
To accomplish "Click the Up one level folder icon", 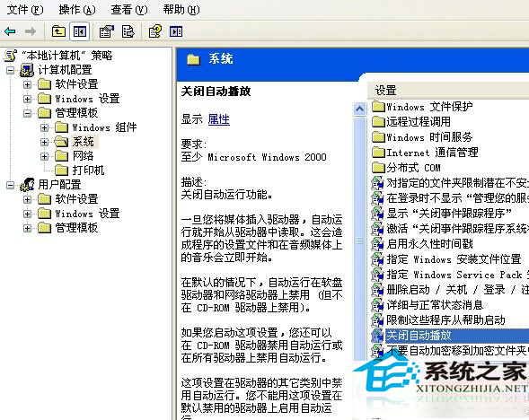I will (x=58, y=31).
